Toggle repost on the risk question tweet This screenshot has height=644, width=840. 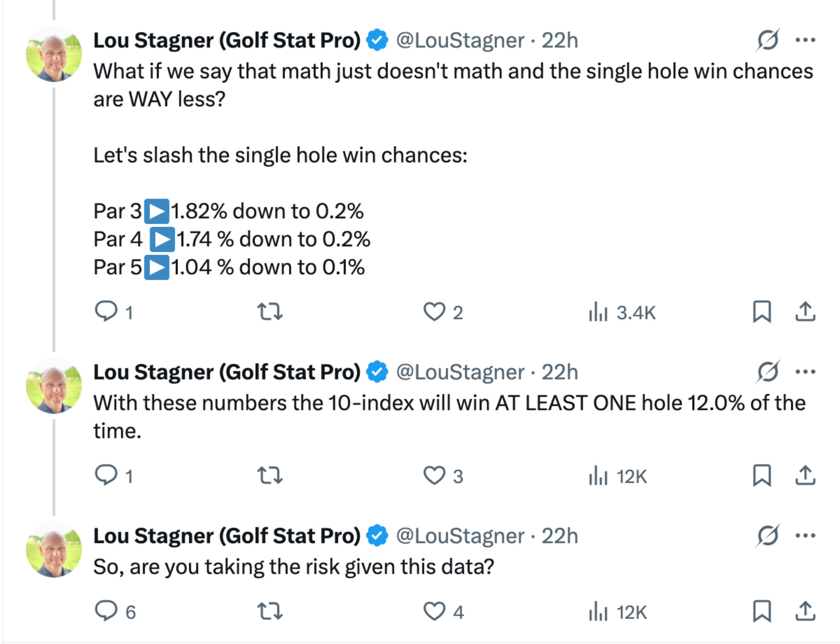269,611
